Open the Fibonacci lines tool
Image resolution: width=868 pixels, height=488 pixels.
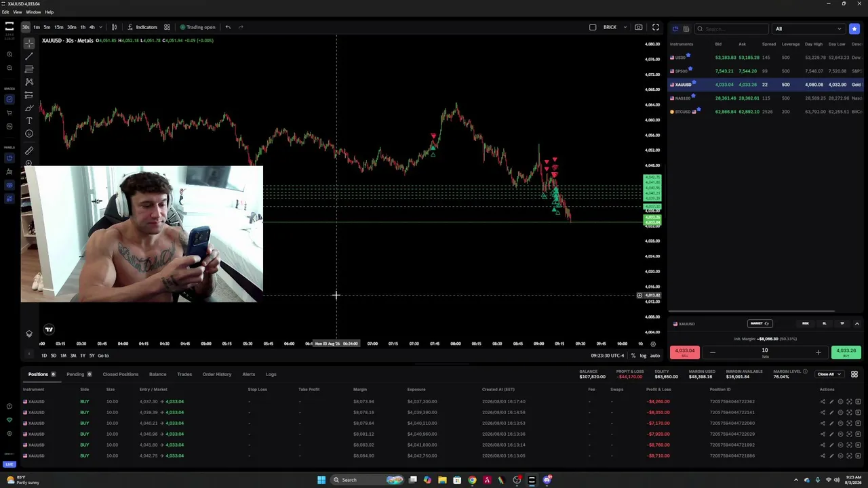click(x=29, y=68)
